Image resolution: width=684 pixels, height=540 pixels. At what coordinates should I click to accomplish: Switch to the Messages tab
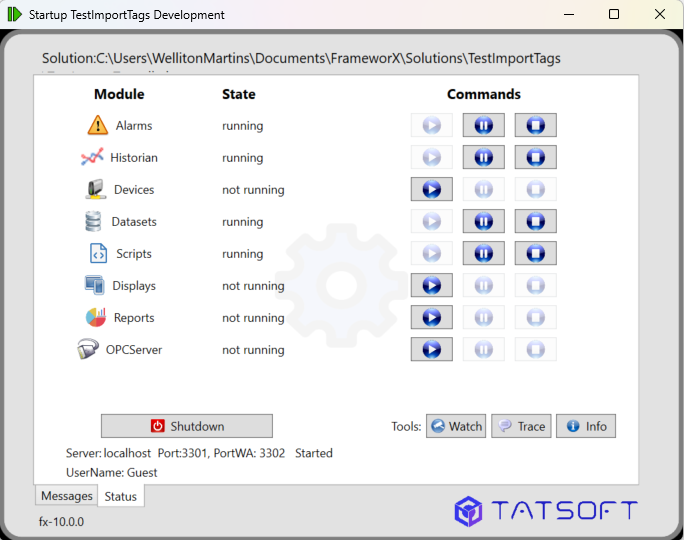pos(66,496)
